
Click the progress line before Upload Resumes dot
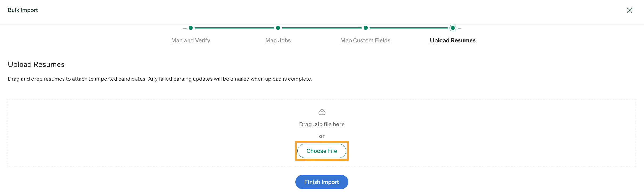(409, 28)
